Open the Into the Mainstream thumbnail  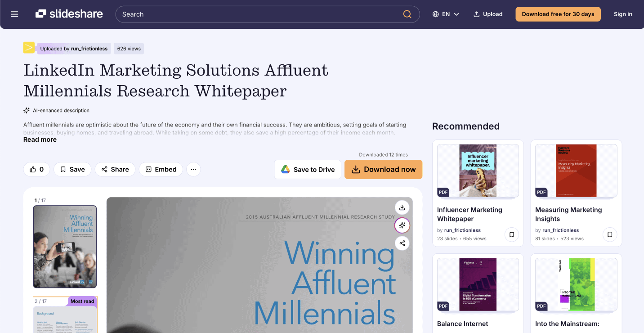pos(576,285)
